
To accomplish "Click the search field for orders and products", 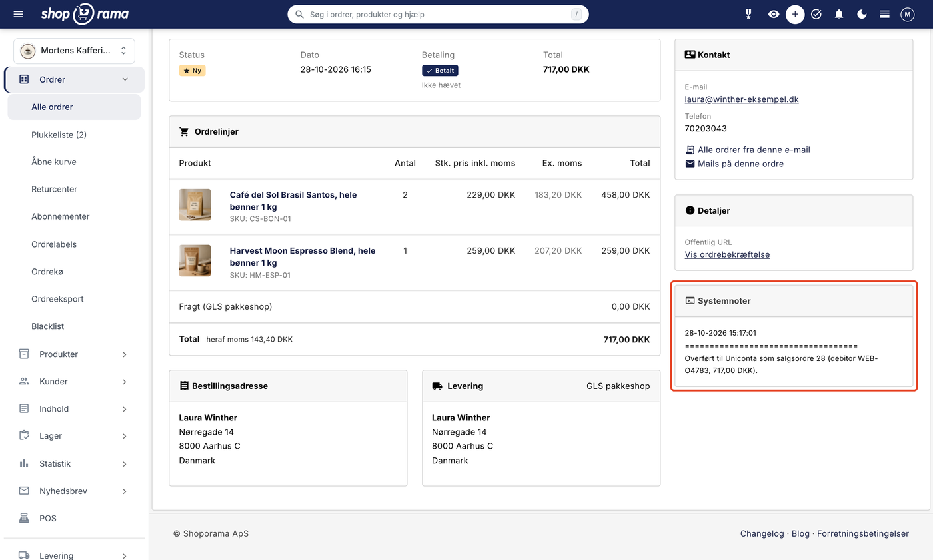I will 438,14.
